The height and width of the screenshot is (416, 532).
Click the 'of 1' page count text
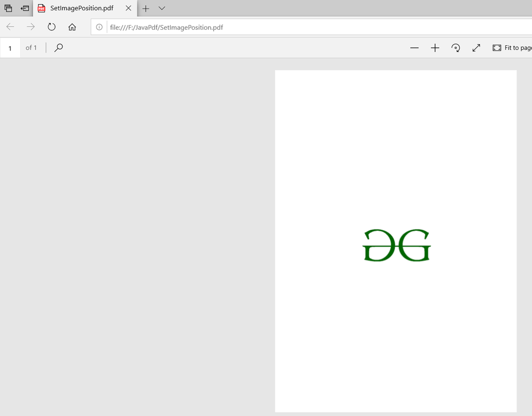click(31, 48)
